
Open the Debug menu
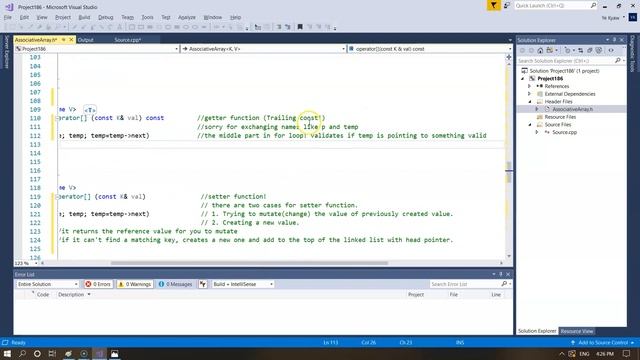[x=106, y=17]
